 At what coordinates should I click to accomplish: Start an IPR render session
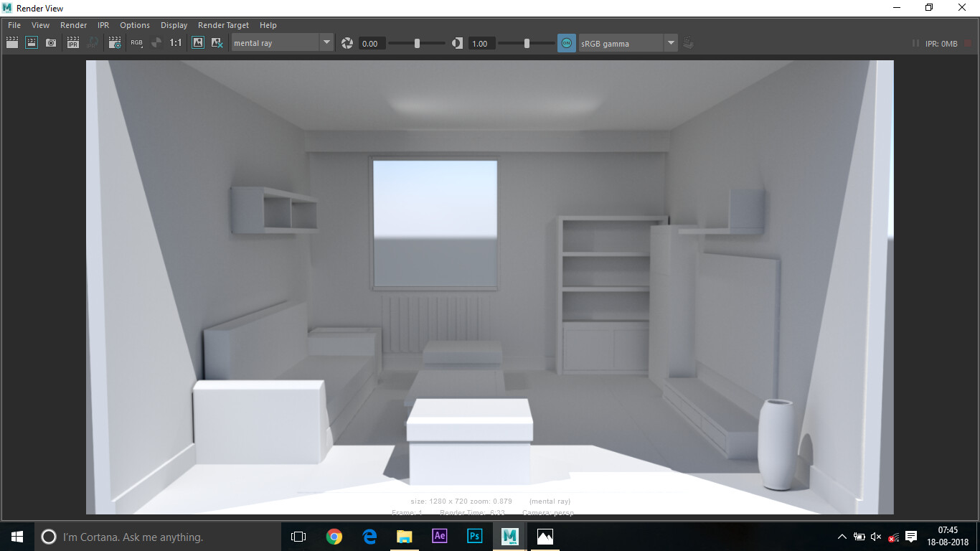(72, 42)
